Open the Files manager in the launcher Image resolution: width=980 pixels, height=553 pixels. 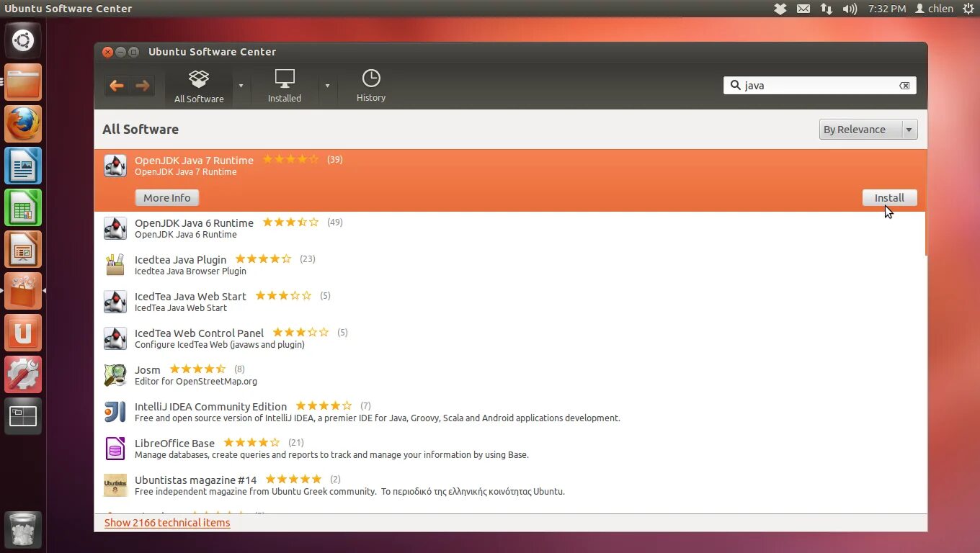tap(23, 82)
